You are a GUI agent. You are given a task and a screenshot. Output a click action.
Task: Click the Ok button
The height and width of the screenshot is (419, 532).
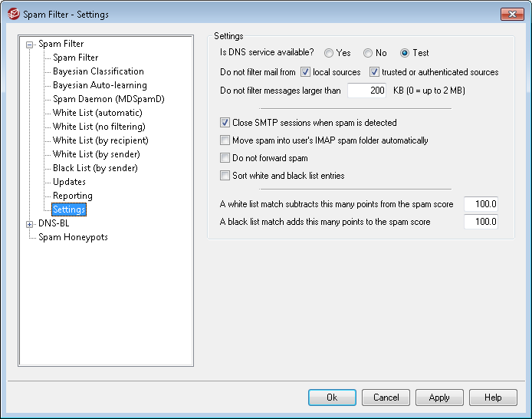click(x=332, y=398)
